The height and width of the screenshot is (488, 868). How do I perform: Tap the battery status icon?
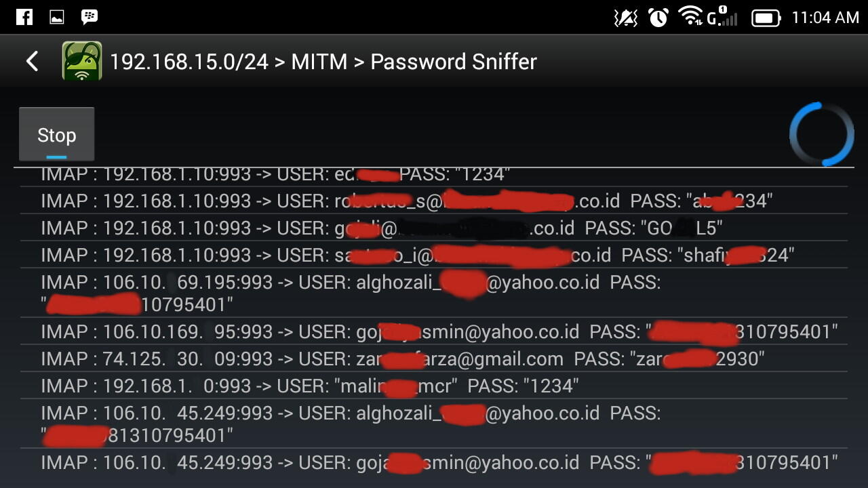(x=766, y=18)
